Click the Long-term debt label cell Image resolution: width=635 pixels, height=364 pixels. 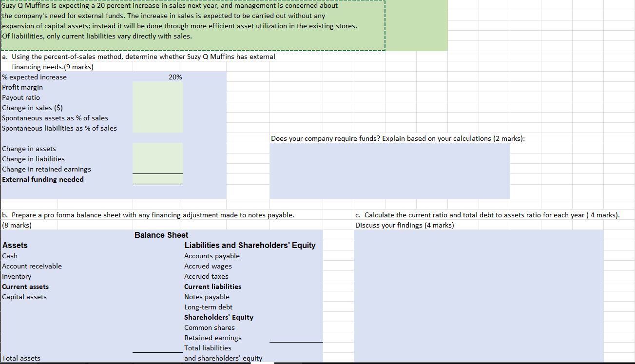(x=209, y=307)
